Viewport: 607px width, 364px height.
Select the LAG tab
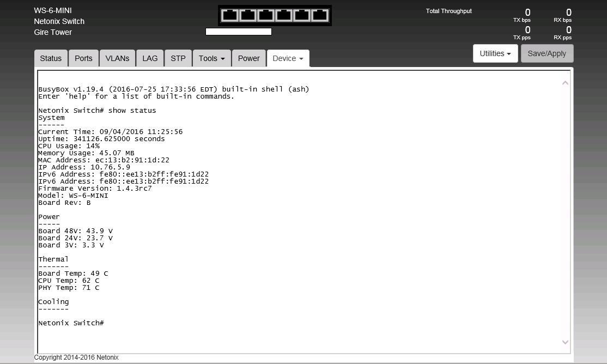tap(150, 58)
